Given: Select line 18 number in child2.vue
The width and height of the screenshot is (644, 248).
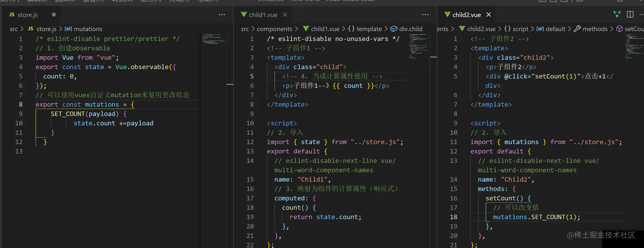Looking at the screenshot, I should pyautogui.click(x=454, y=217).
